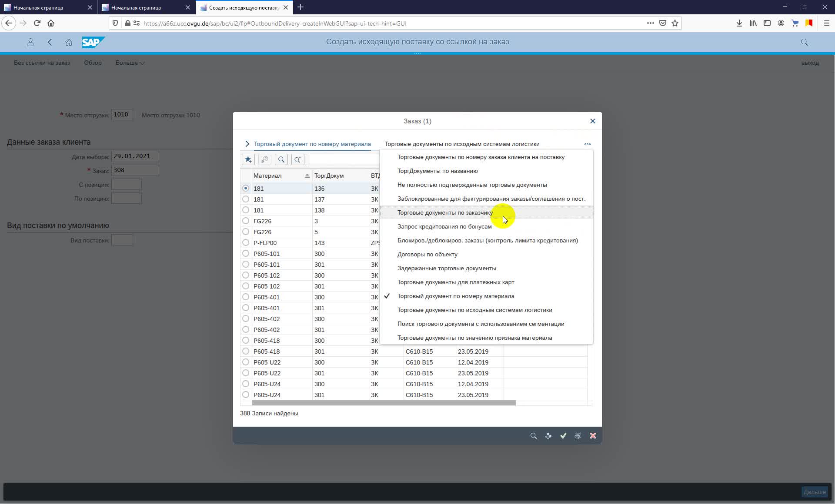835x504 pixels.
Task: Click the greyed key-search icon in dialog toolbar
Action: click(x=265, y=160)
